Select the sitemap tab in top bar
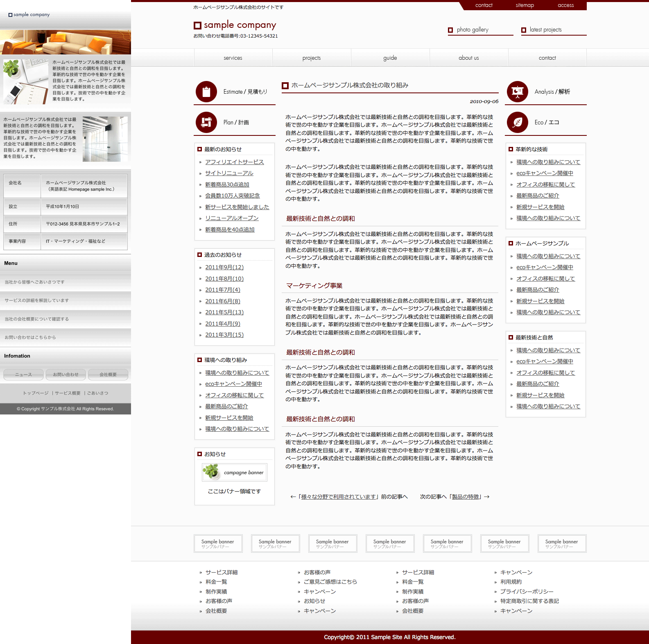 (525, 5)
